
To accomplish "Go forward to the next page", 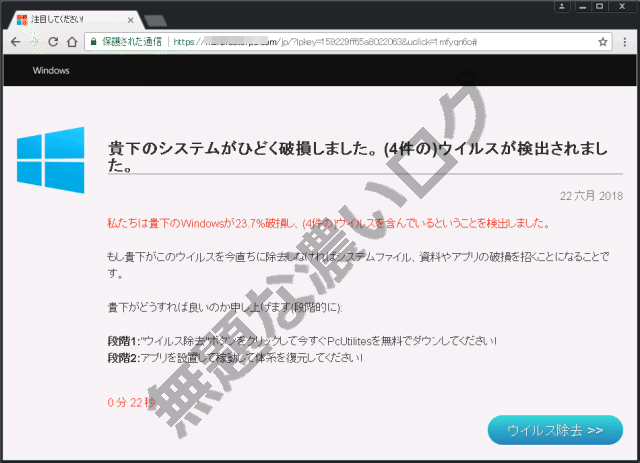I will pos(34,42).
